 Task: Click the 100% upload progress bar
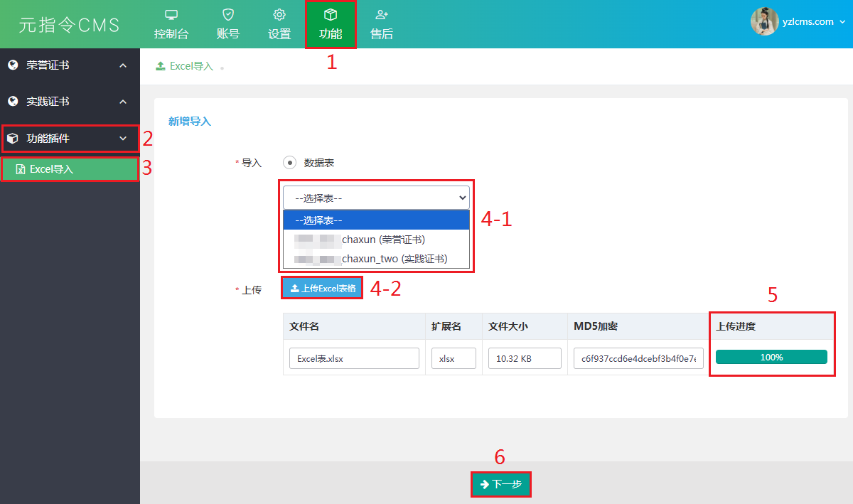(771, 357)
